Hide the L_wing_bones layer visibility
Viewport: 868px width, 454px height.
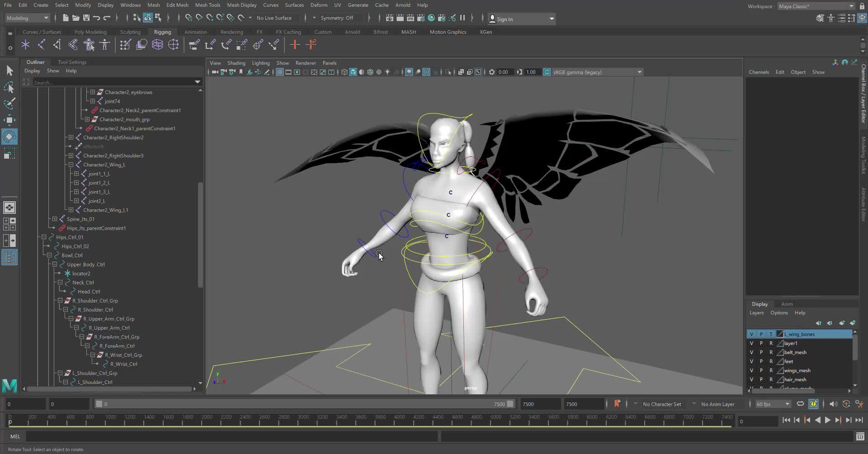point(751,334)
